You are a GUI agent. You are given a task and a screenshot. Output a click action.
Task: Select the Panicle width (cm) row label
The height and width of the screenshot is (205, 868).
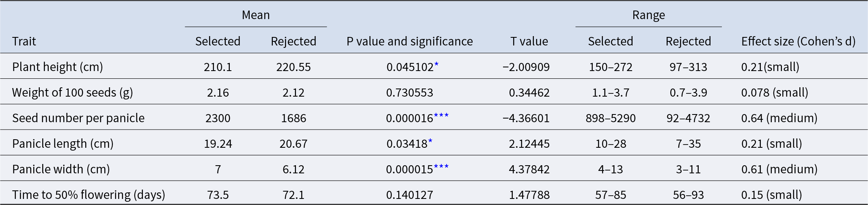(x=61, y=169)
